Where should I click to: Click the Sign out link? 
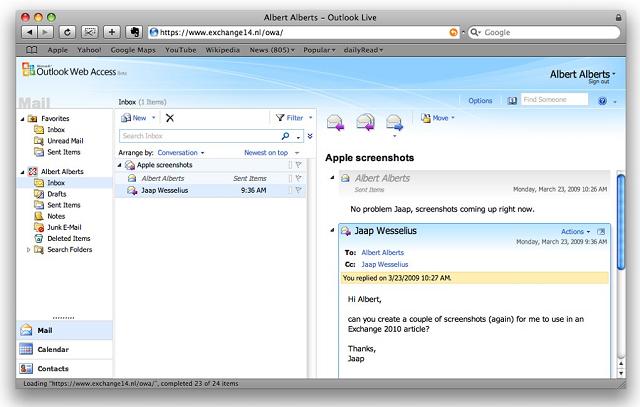[598, 82]
